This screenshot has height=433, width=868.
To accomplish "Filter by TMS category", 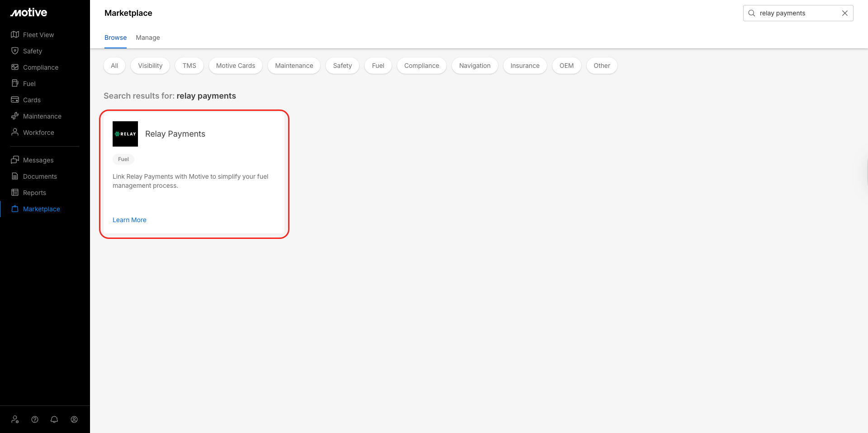I will click(x=190, y=66).
